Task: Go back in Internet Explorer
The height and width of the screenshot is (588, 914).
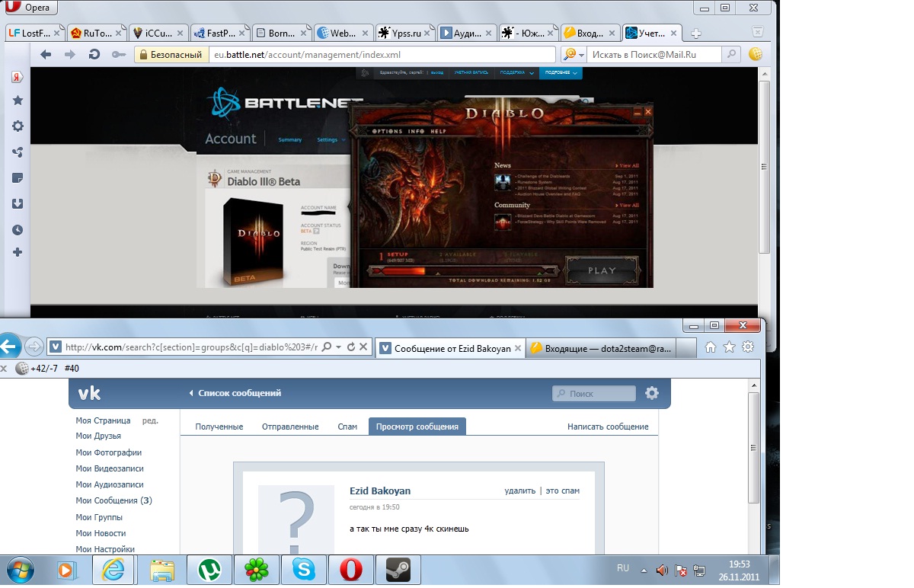Action: click(x=8, y=347)
